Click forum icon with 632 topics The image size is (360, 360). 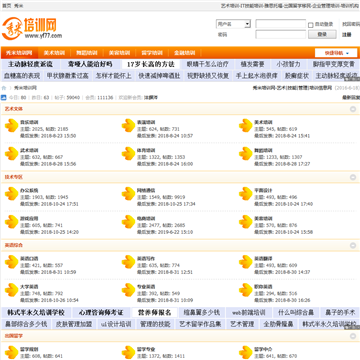pos(11,153)
